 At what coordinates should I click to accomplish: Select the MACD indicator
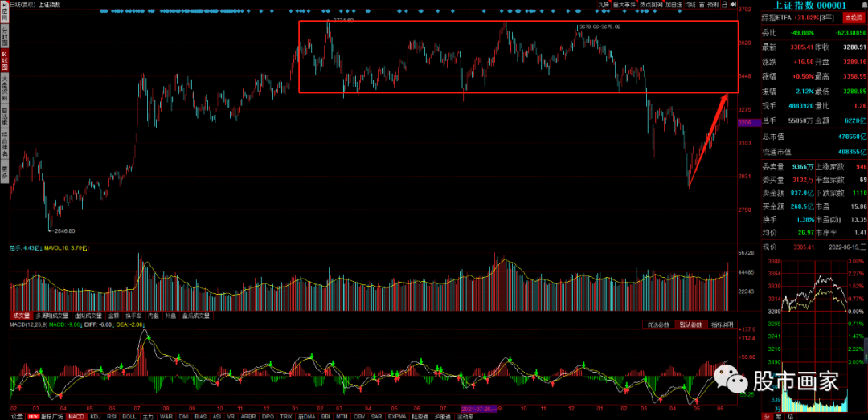[76, 416]
